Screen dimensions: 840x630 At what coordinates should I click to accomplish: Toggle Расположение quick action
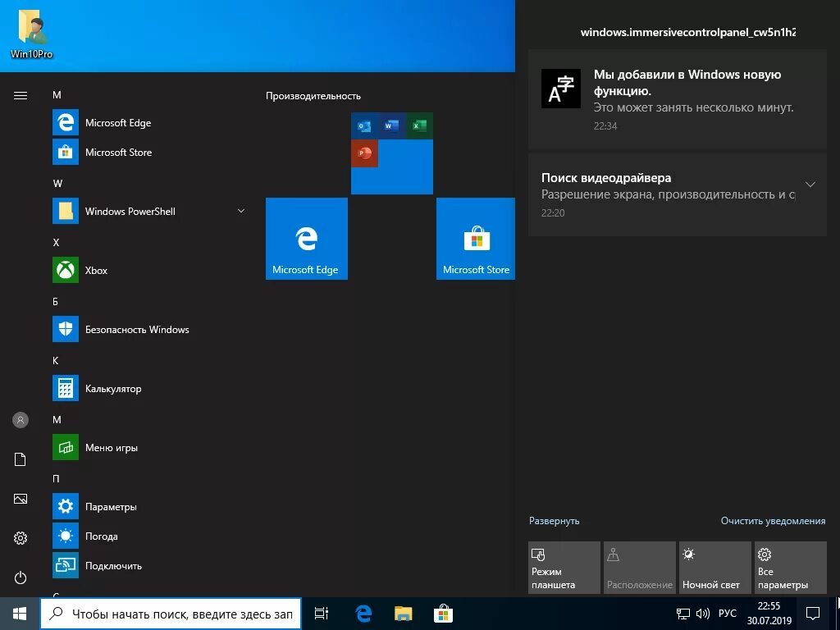(640, 568)
